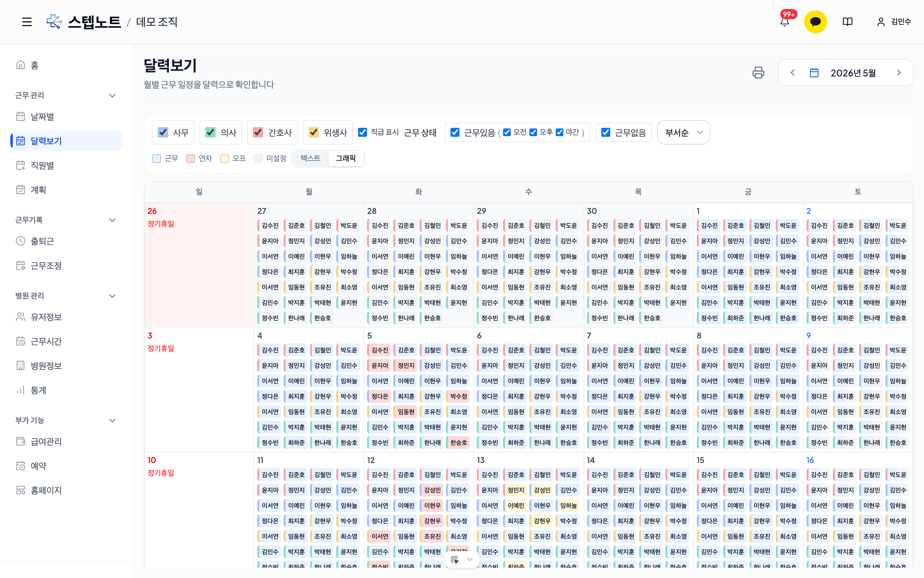Collapse the 근무 관리 section
Screen dimensions: 924x578
pos(112,95)
